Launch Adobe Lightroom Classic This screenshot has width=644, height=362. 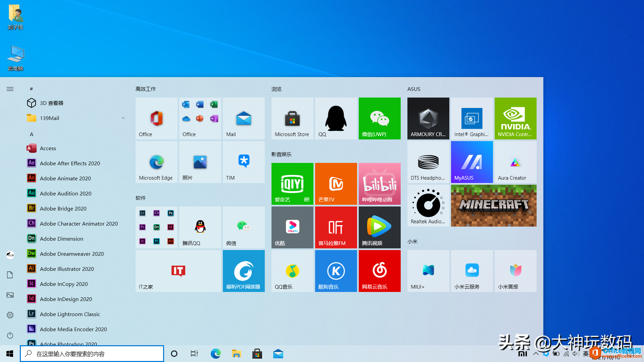pyautogui.click(x=77, y=314)
